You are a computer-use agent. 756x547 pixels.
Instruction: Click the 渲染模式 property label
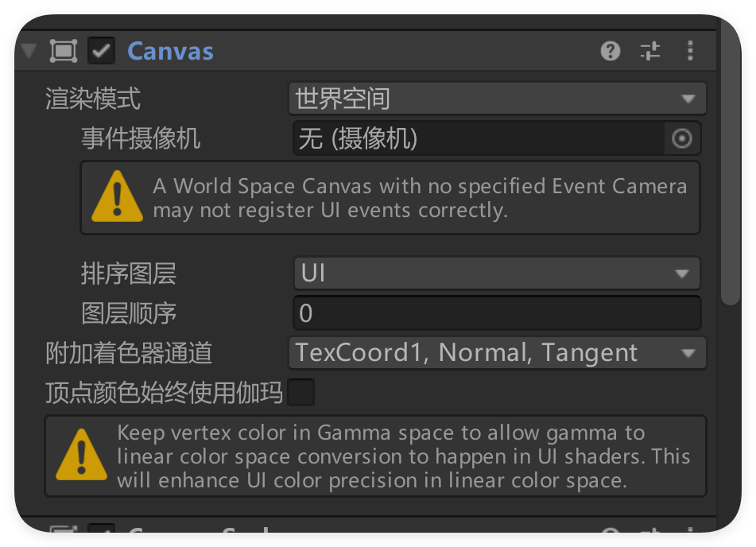[x=93, y=99]
